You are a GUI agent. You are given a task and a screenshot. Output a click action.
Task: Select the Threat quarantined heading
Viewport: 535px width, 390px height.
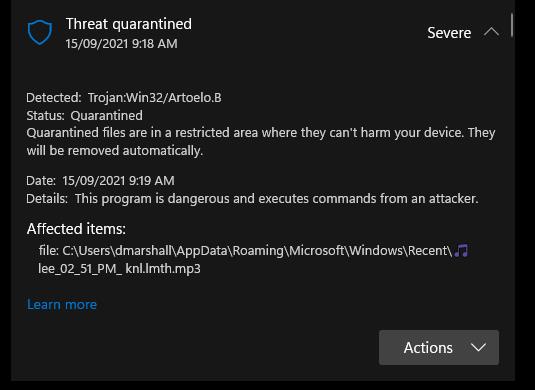129,24
